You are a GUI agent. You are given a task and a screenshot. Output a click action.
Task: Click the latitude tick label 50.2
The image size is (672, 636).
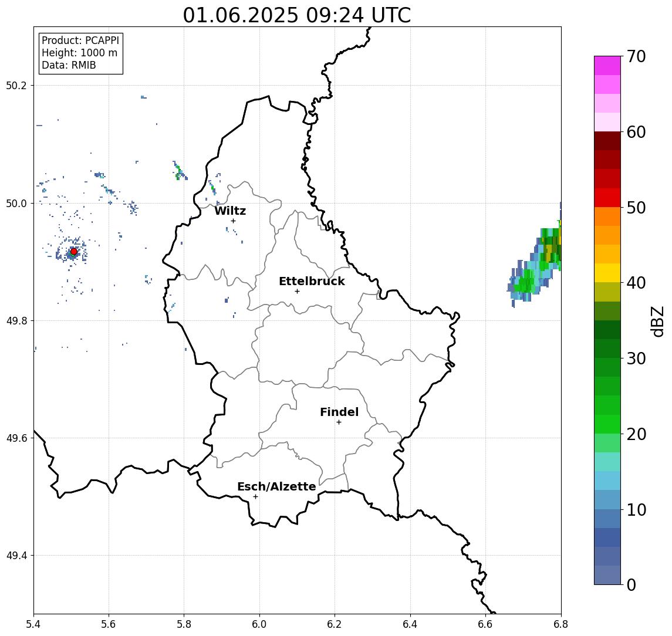16,85
